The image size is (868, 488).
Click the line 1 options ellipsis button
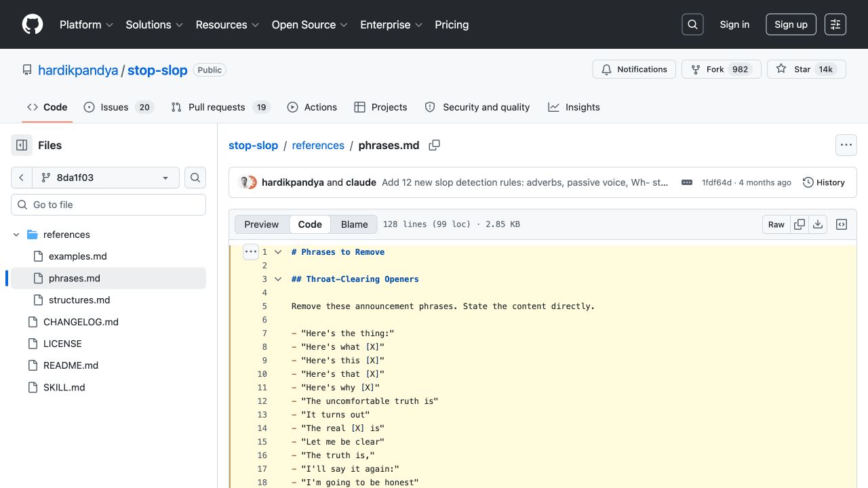pyautogui.click(x=251, y=251)
